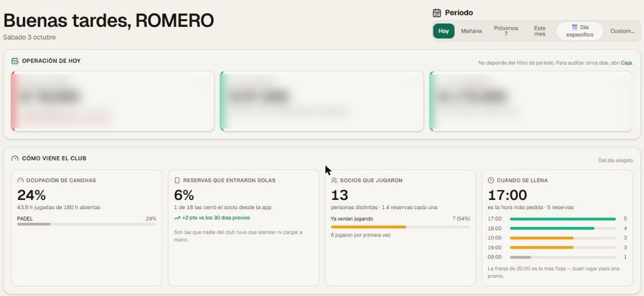Screen dimensions: 644x296
Task: Open the middle blurred operation card
Action: (x=321, y=101)
